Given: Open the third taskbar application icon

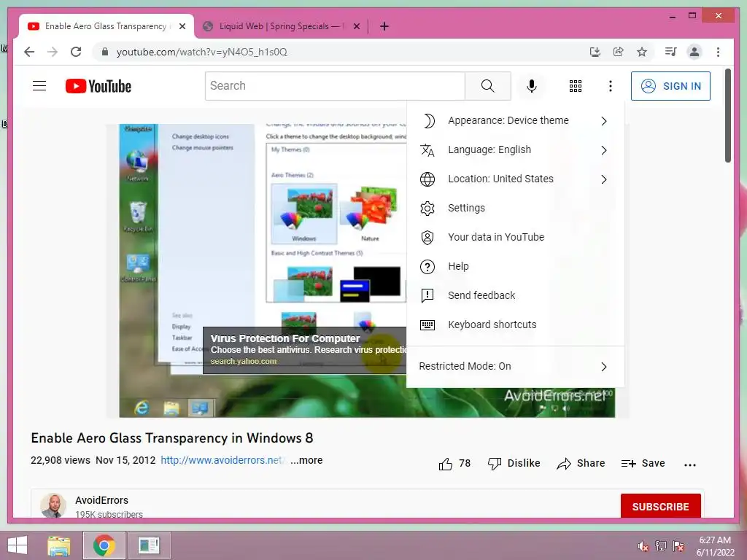Looking at the screenshot, I should tap(149, 545).
